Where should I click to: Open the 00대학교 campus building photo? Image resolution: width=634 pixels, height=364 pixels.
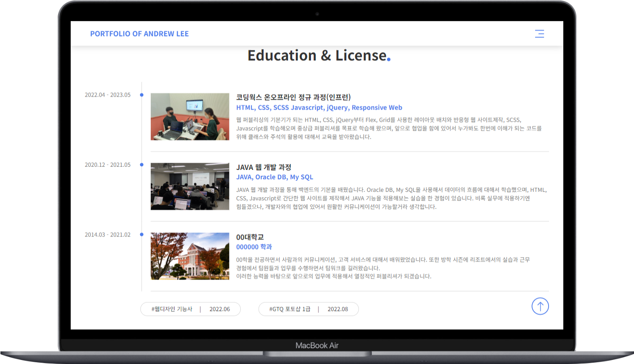(190, 256)
